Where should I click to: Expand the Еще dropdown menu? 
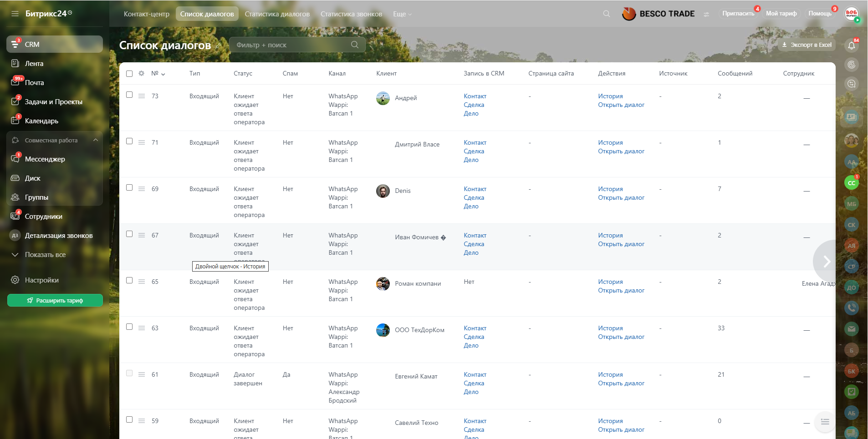[x=402, y=14]
